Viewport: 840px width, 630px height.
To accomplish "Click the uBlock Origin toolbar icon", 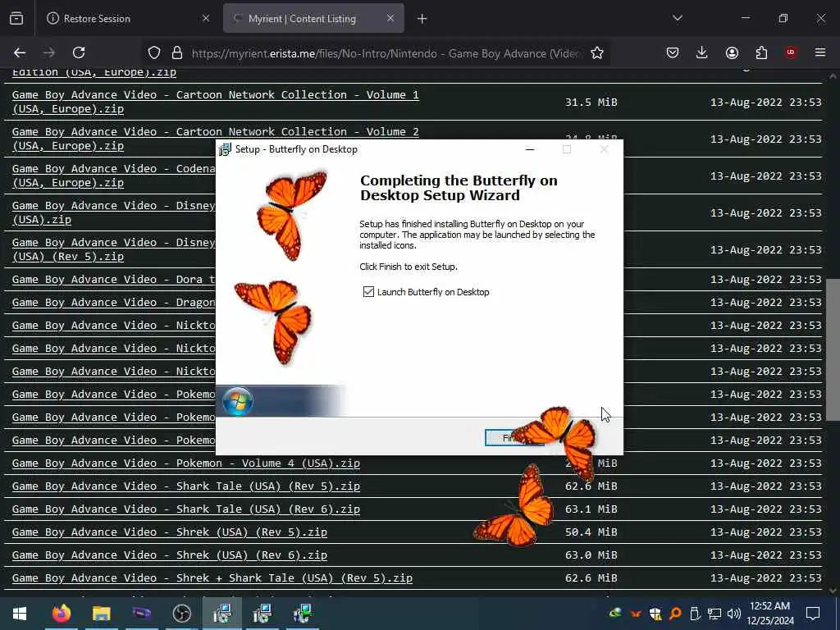I will coord(790,52).
